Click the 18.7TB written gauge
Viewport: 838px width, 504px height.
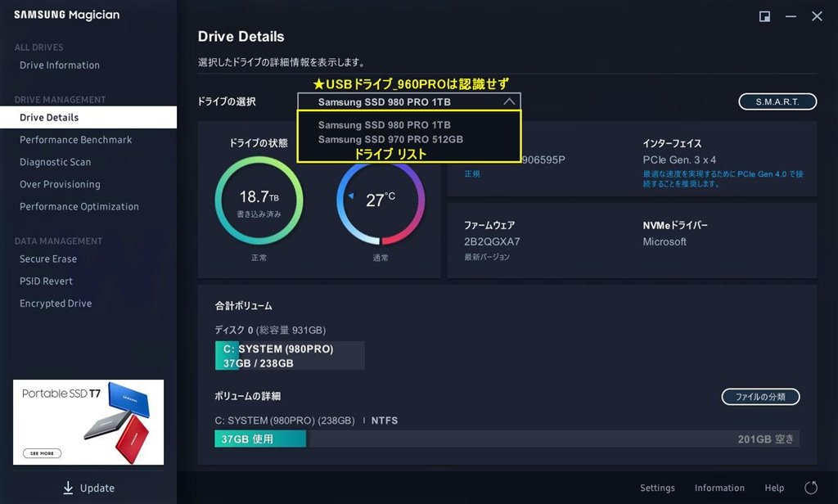click(259, 200)
